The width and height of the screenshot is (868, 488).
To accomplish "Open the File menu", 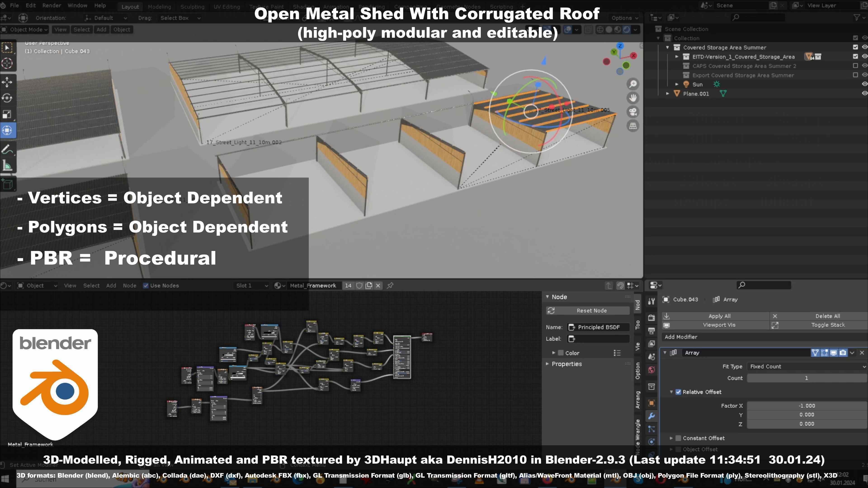I will 14,5.
